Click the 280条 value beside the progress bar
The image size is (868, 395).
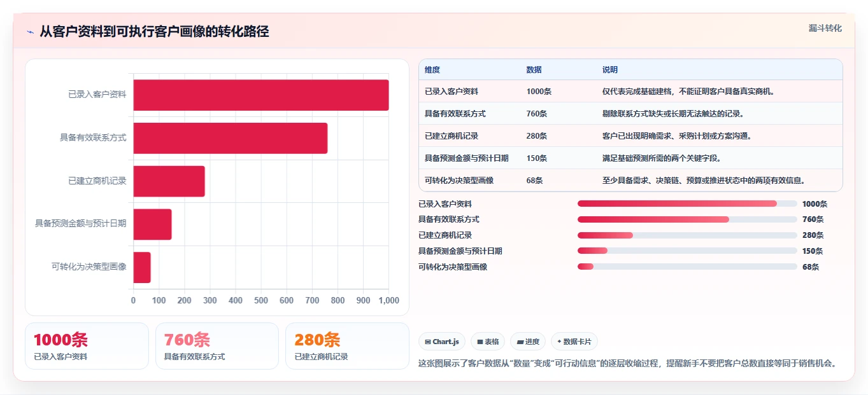click(813, 235)
